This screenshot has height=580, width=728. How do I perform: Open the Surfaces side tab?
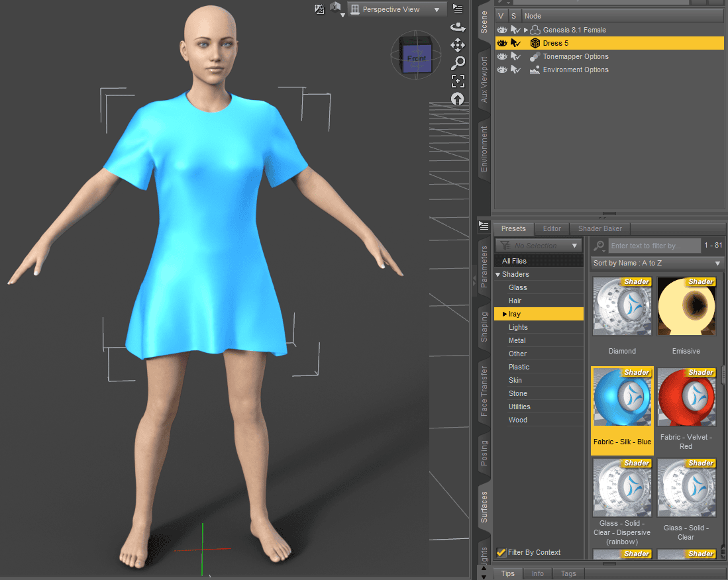point(484,506)
